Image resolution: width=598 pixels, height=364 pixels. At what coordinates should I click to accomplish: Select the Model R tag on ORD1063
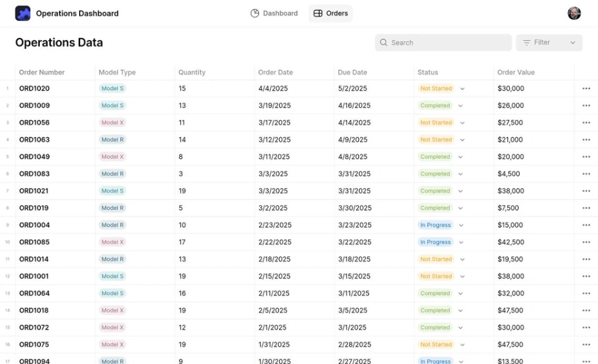tap(112, 140)
